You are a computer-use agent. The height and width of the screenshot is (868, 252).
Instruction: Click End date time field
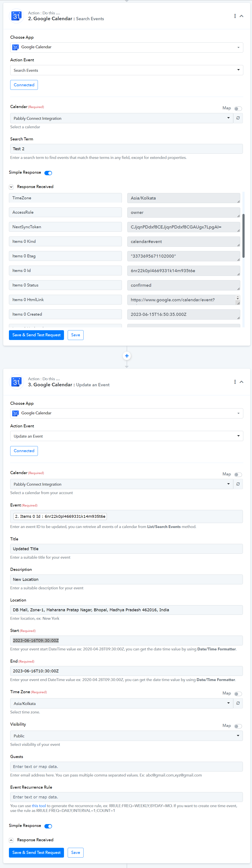(126, 671)
